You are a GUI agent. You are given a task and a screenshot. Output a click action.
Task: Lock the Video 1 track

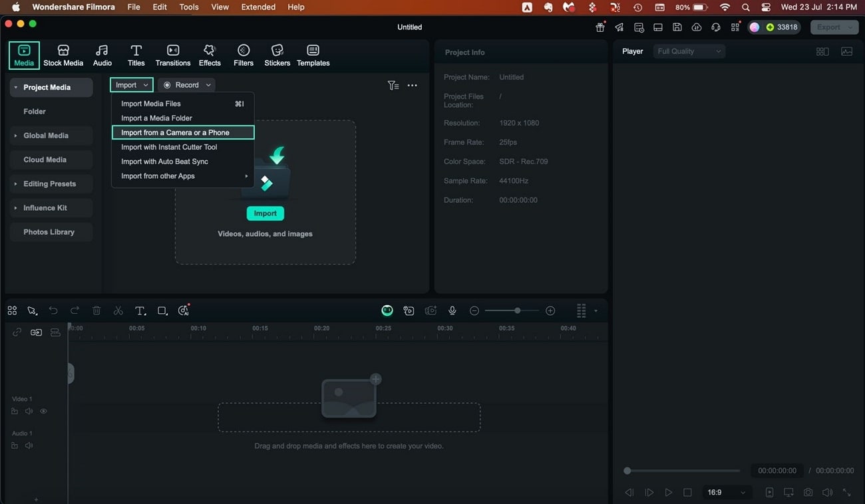15,412
